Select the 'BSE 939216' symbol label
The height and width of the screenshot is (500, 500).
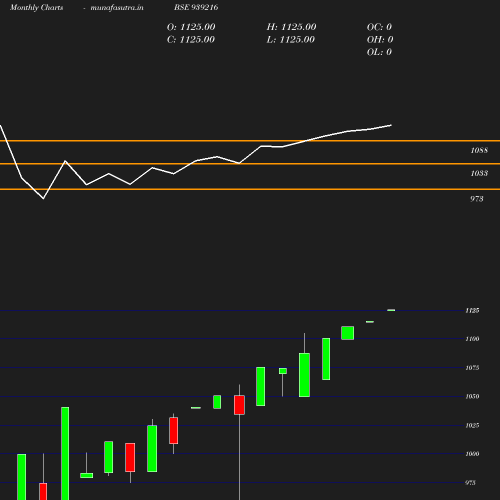196,7
